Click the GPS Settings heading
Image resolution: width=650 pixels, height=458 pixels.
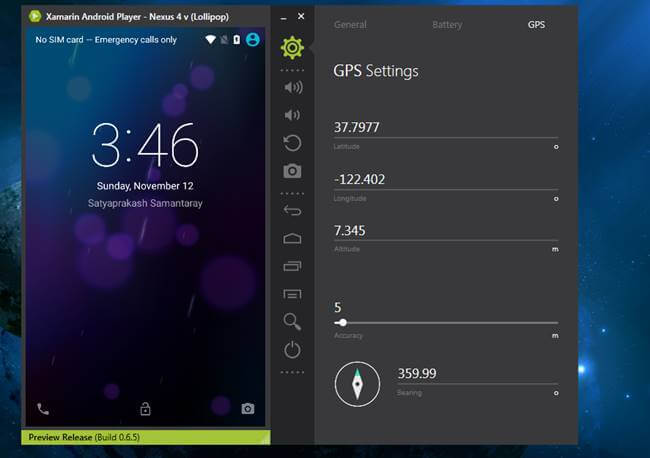376,71
